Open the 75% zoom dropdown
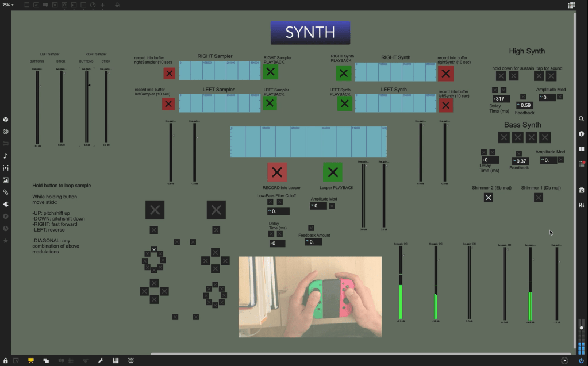This screenshot has width=588, height=366. [x=8, y=5]
